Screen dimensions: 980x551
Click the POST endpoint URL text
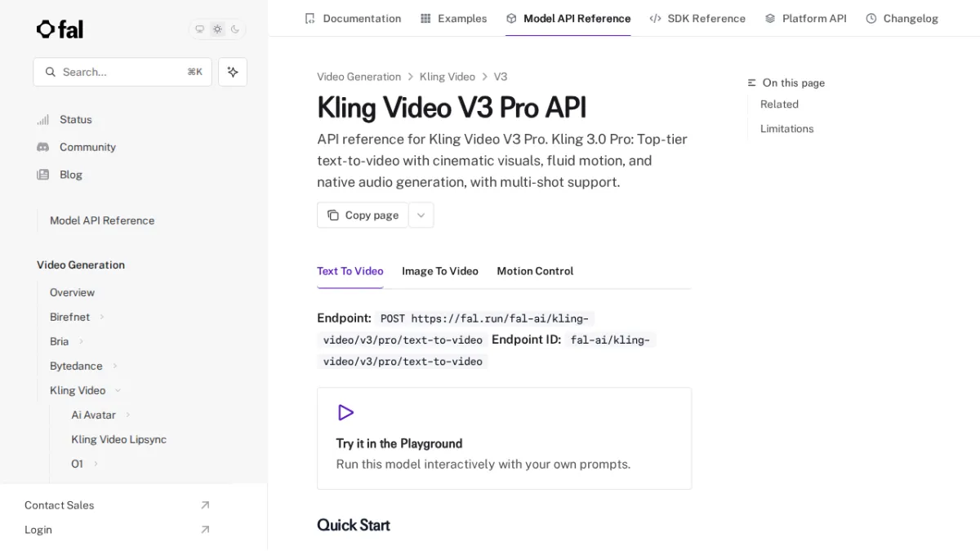coord(456,329)
